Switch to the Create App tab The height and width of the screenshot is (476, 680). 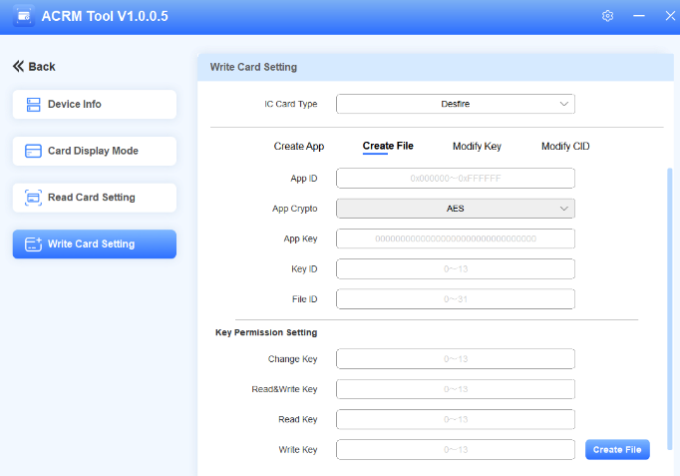299,146
